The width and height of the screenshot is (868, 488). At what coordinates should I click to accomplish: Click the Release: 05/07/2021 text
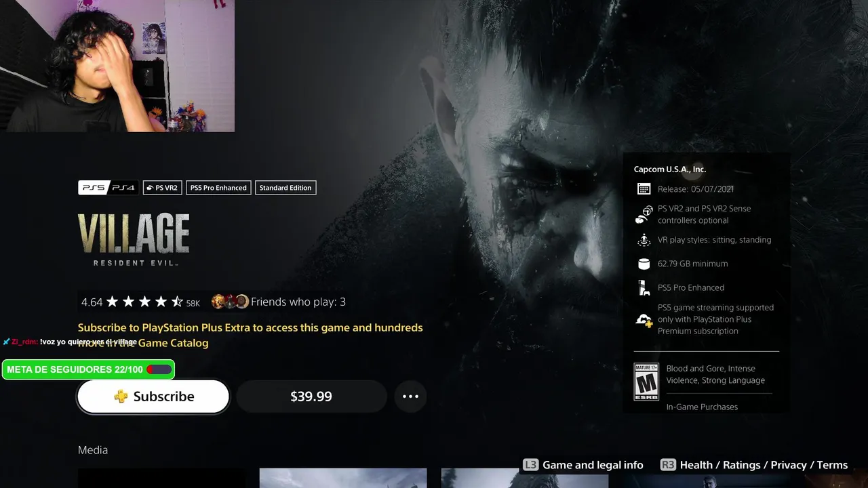point(696,189)
